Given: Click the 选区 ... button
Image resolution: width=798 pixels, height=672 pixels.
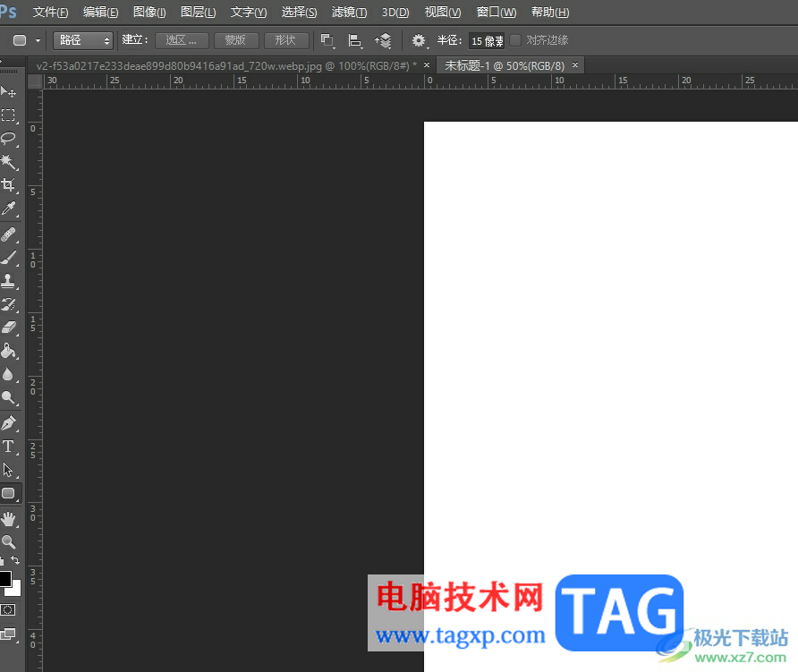Looking at the screenshot, I should (x=182, y=40).
